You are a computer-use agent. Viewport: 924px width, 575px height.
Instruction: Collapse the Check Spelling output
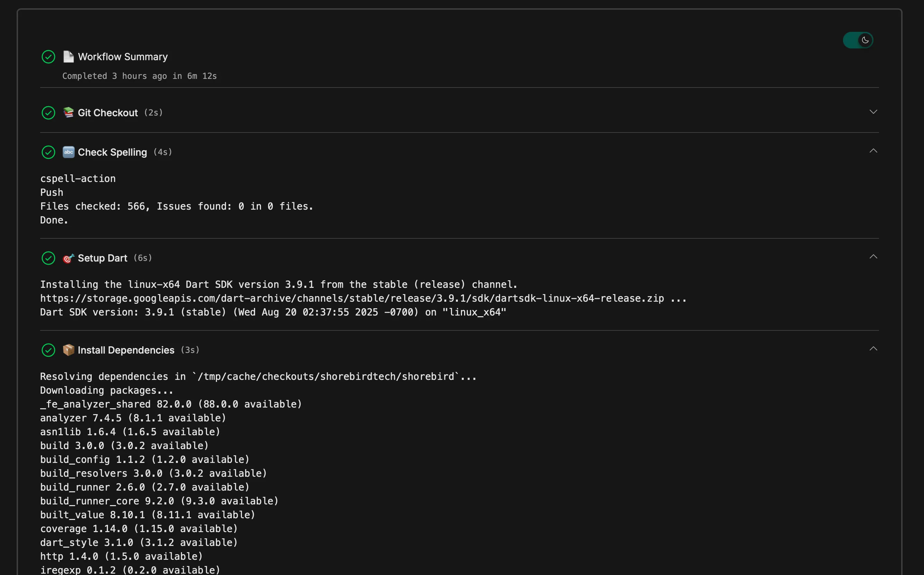coord(873,151)
